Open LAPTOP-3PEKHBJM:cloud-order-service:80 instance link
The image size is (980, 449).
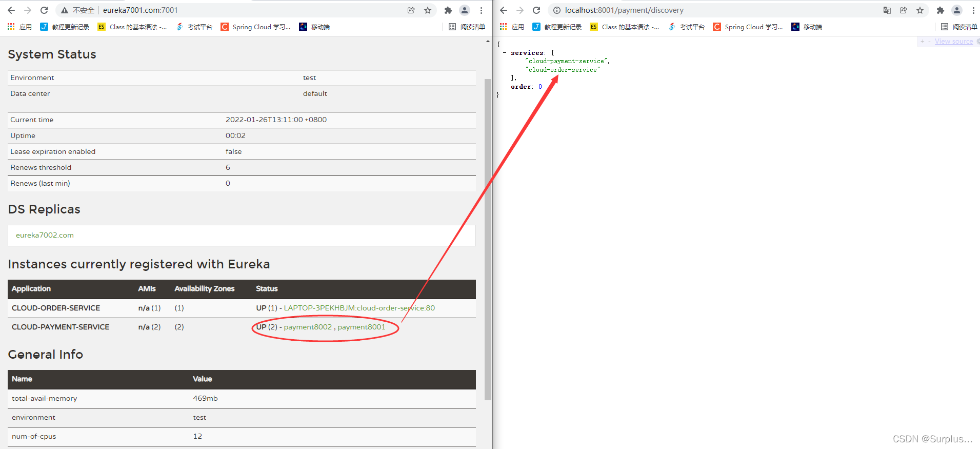click(359, 308)
